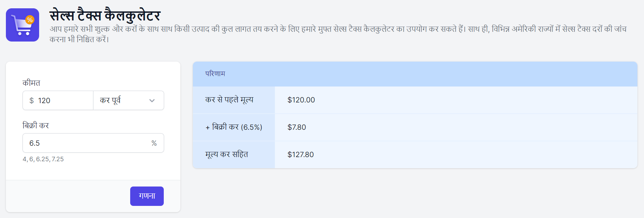Click the $127.80 total value

click(x=301, y=155)
